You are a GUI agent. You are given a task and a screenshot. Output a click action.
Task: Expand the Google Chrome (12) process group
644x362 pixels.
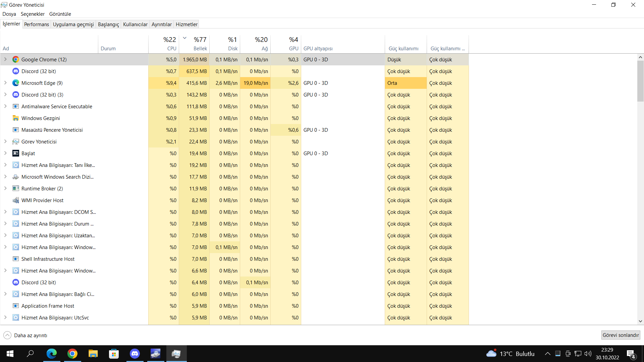click(x=5, y=59)
